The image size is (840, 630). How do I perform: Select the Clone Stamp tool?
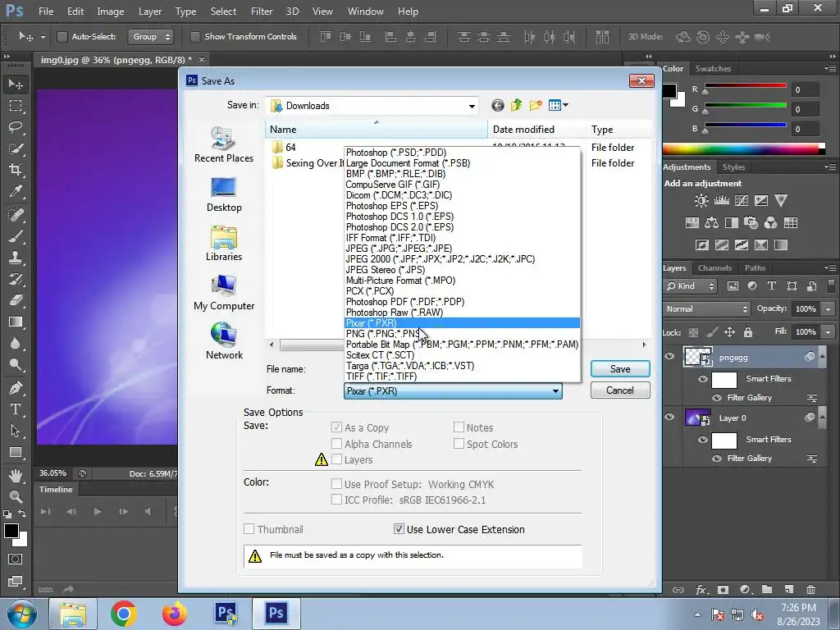click(x=16, y=257)
